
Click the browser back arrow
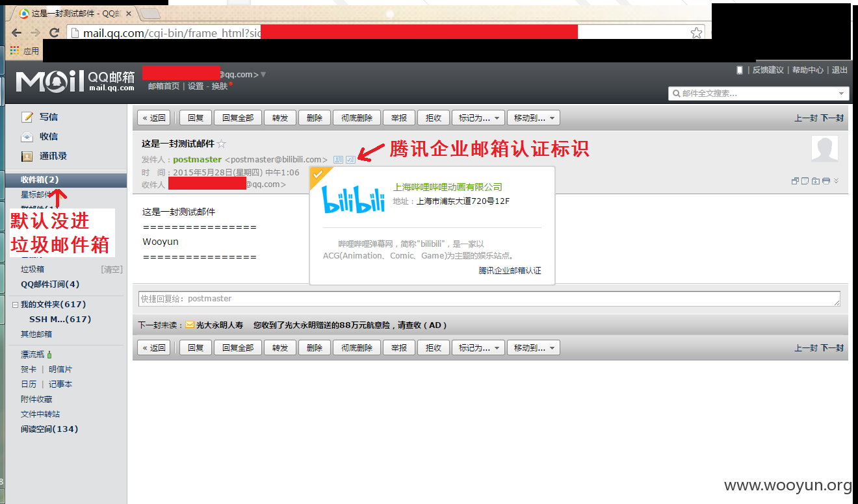[x=16, y=32]
